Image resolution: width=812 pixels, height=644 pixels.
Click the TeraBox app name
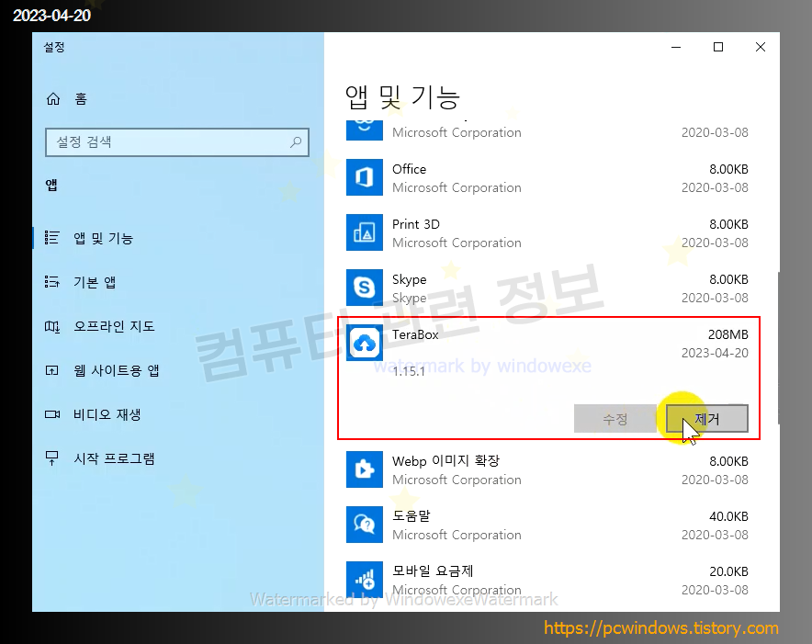point(415,334)
